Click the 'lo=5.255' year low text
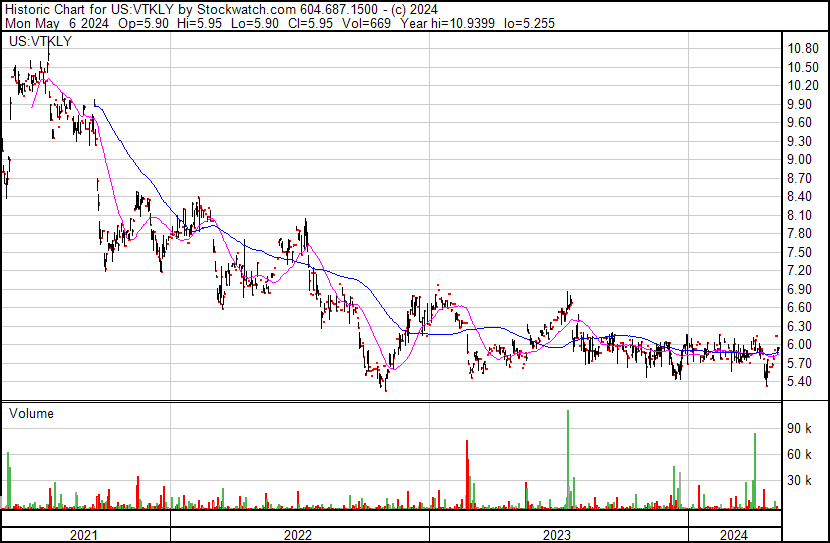 (529, 23)
